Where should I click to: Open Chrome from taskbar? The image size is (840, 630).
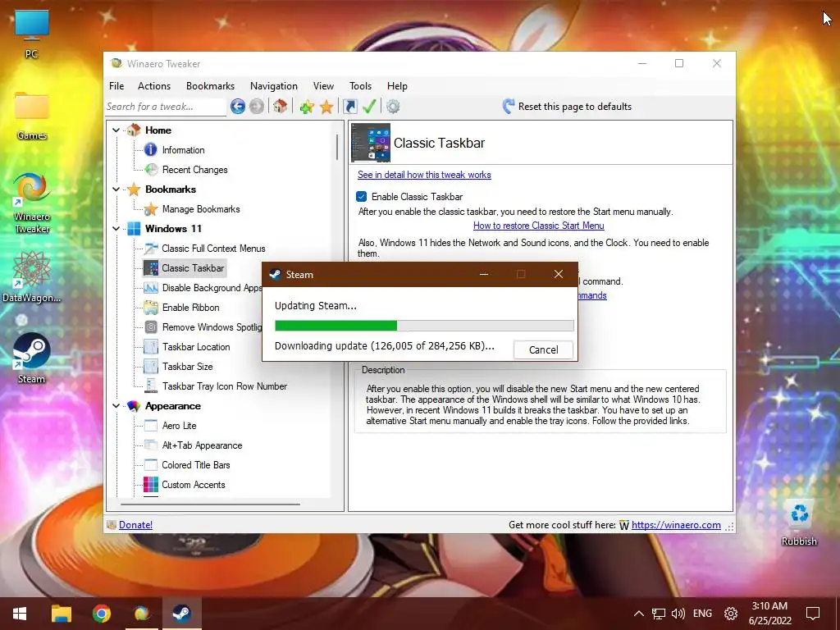101,614
